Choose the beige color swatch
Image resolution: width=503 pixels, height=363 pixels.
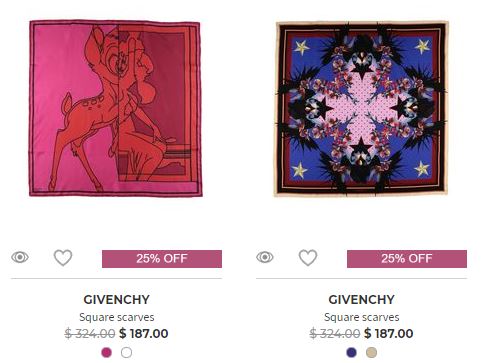pyautogui.click(x=371, y=352)
